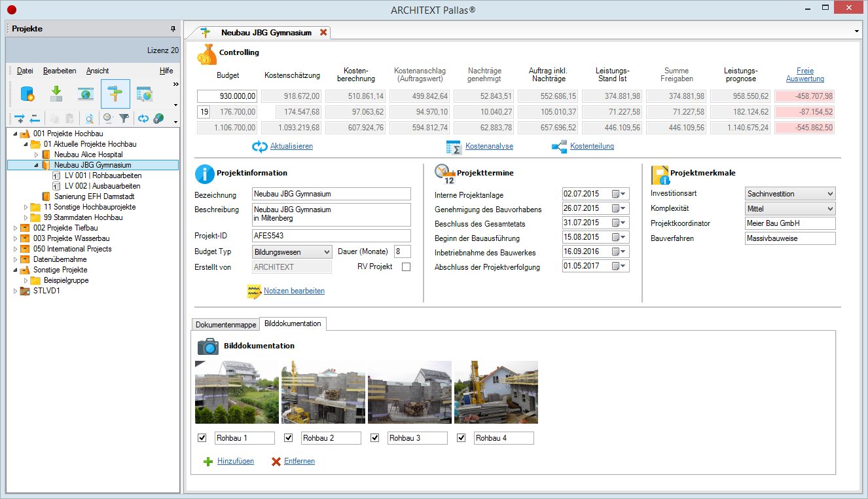Click the globe with question mark icon
The width and height of the screenshot is (868, 499).
point(158,119)
